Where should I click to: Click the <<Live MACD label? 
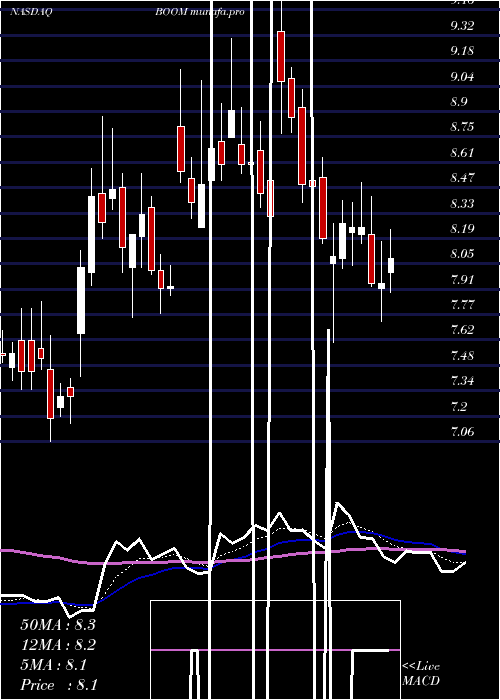click(421, 674)
